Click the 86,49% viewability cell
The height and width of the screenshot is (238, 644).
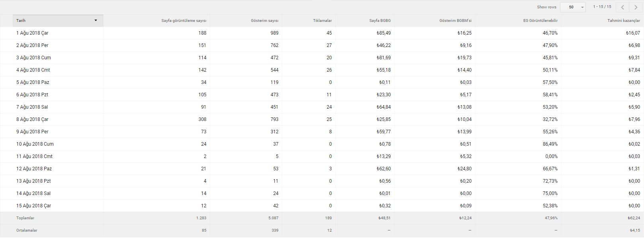coord(550,144)
